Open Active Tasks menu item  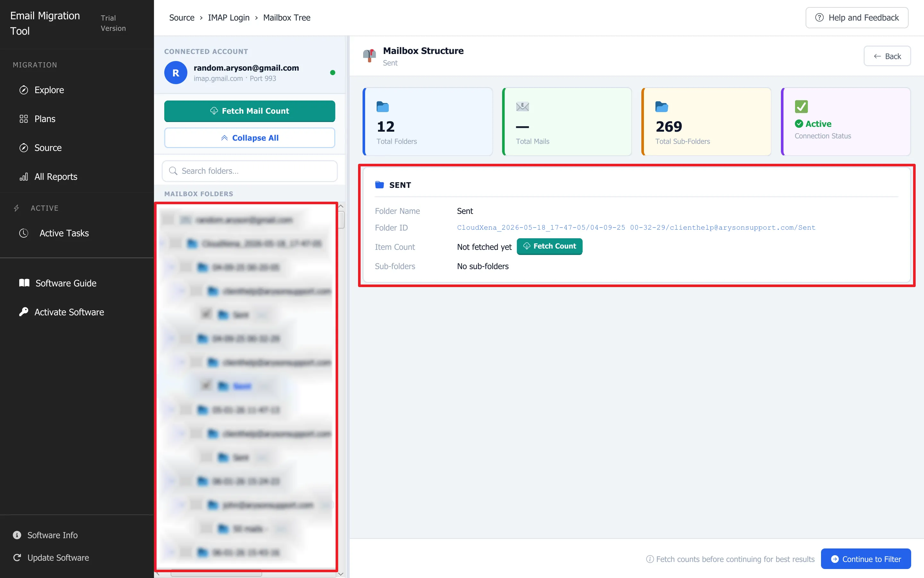click(x=64, y=233)
